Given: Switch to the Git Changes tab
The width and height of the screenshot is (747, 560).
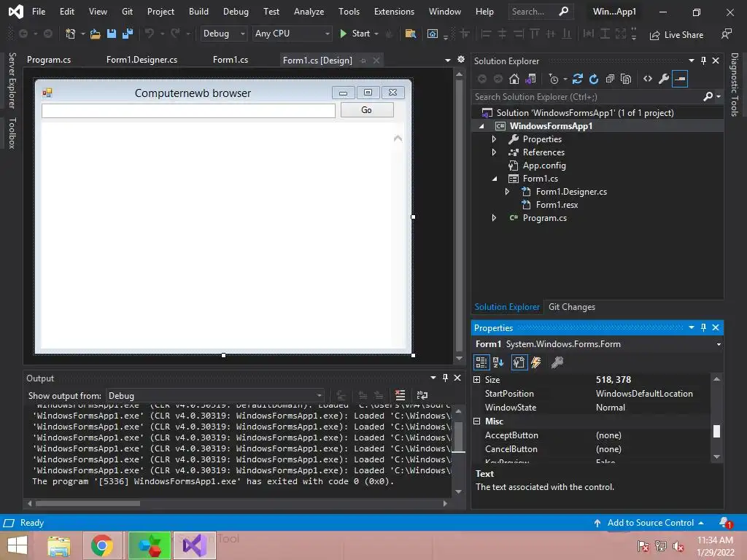Looking at the screenshot, I should (572, 307).
